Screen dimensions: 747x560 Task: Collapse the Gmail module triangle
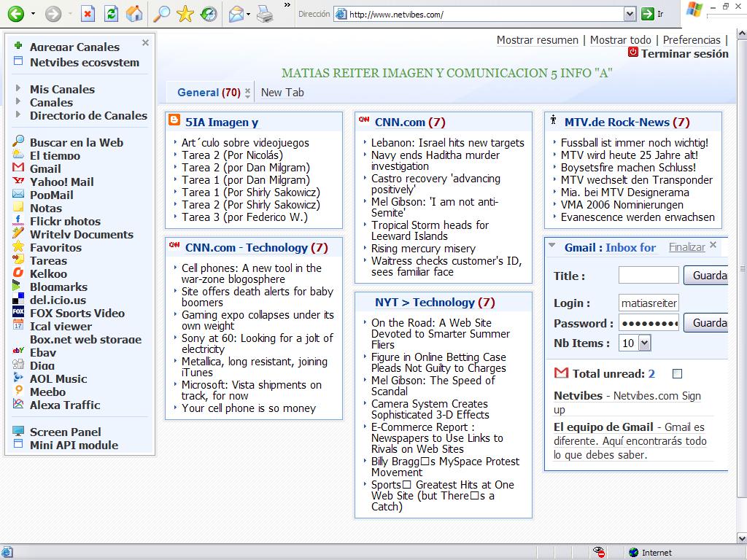[x=552, y=246]
